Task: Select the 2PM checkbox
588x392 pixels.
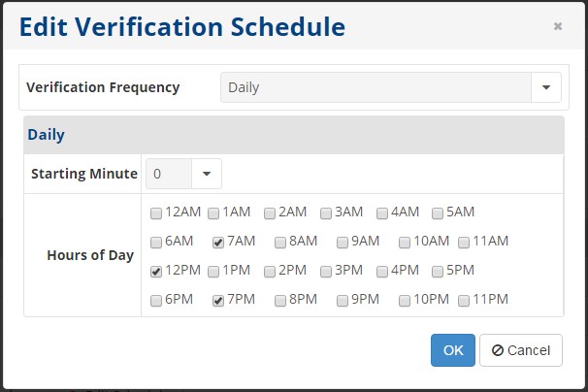Action: tap(269, 272)
